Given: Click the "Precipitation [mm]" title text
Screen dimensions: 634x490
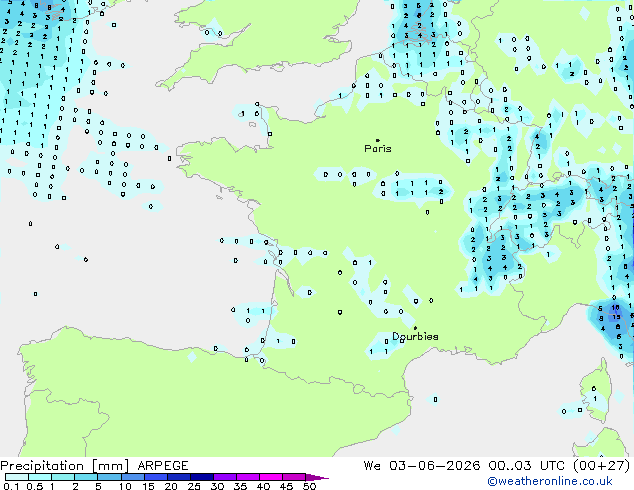Looking at the screenshot, I should (65, 466).
